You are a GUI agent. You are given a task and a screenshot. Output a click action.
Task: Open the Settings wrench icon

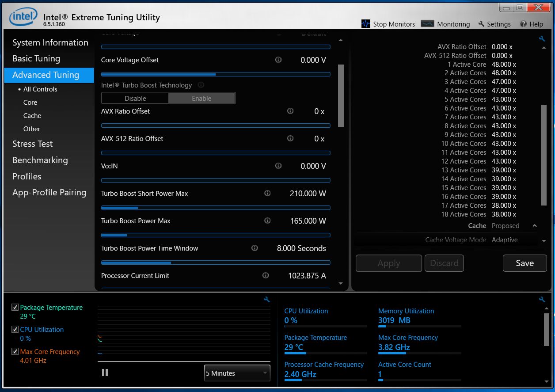pos(481,24)
